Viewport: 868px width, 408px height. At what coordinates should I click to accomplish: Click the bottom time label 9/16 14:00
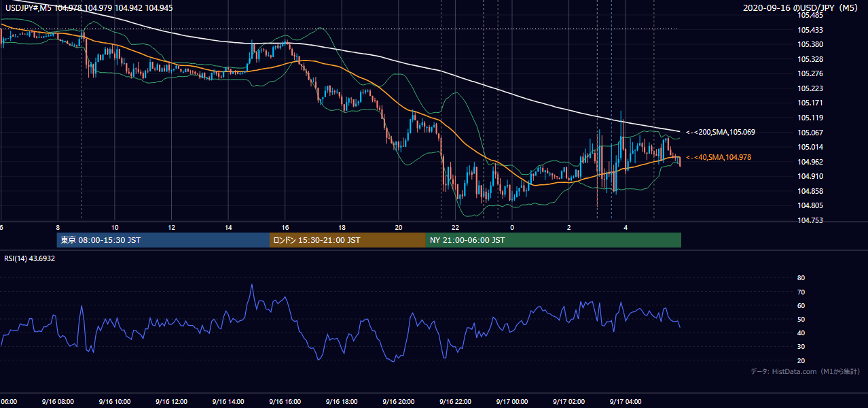click(228, 401)
